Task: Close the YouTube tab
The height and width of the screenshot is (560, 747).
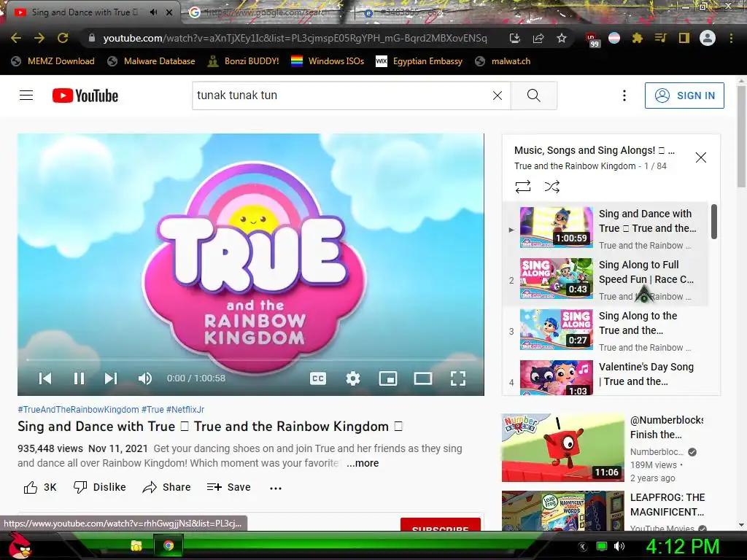Action: (169, 12)
